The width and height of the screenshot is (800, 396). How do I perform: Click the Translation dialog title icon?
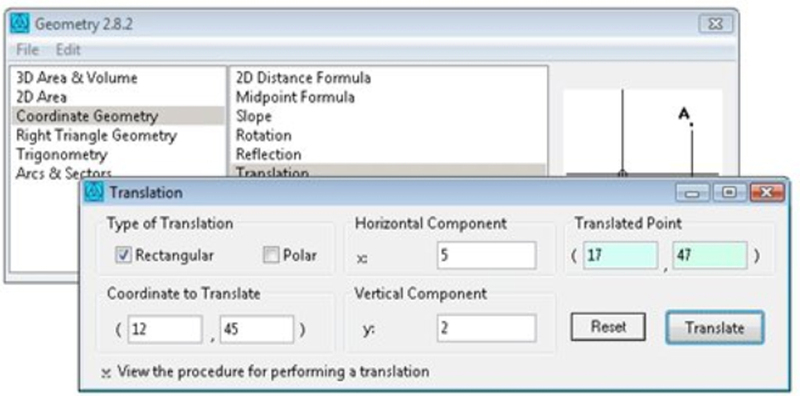(x=94, y=192)
